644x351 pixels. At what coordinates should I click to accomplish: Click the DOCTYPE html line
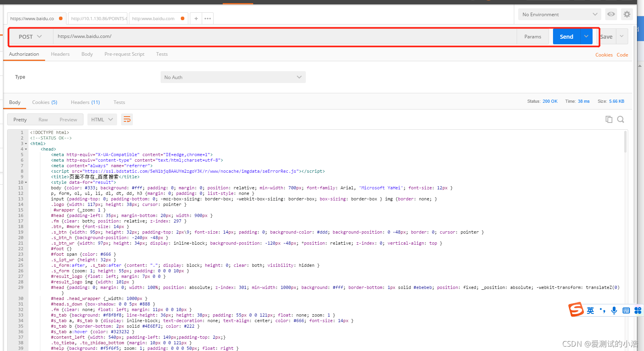[x=49, y=133]
